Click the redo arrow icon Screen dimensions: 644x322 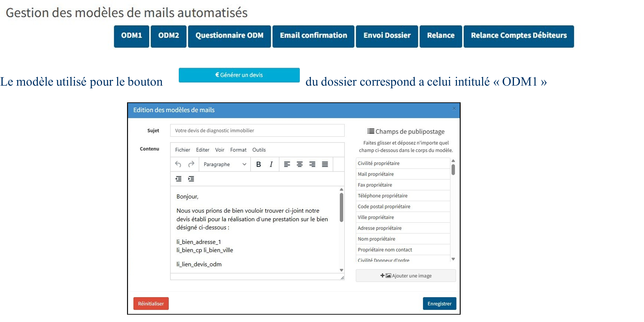(x=191, y=164)
